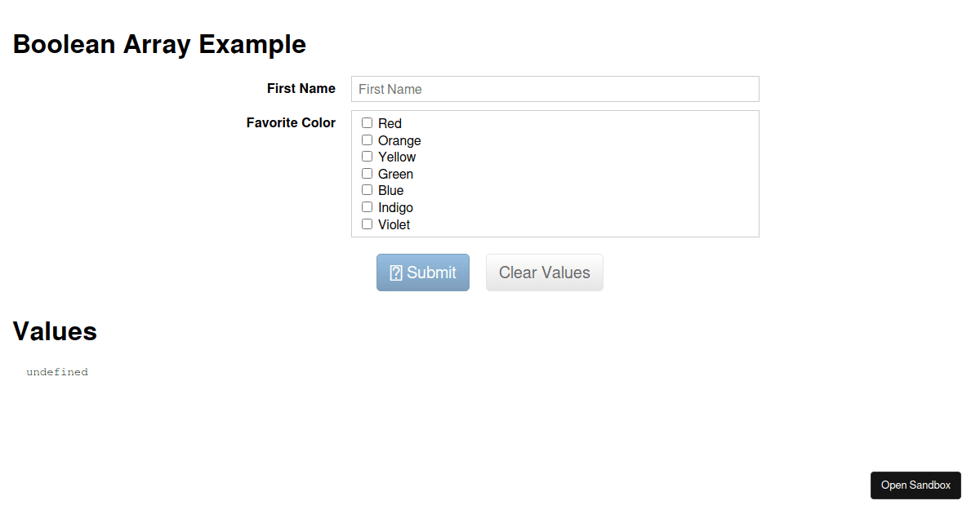Click the Red label text
980x514 pixels.
[390, 123]
